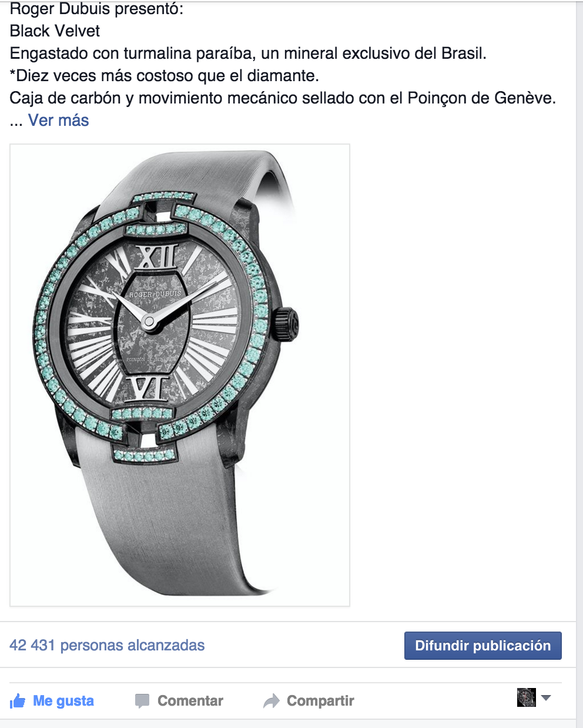Click the comment speech bubble icon
Viewport: 583px width, 728px height.
click(x=142, y=701)
